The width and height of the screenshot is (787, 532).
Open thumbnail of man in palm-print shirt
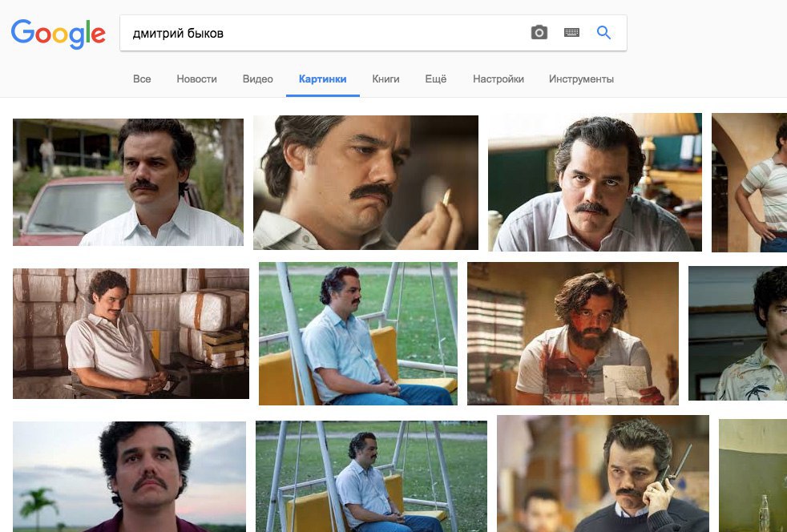(x=738, y=333)
